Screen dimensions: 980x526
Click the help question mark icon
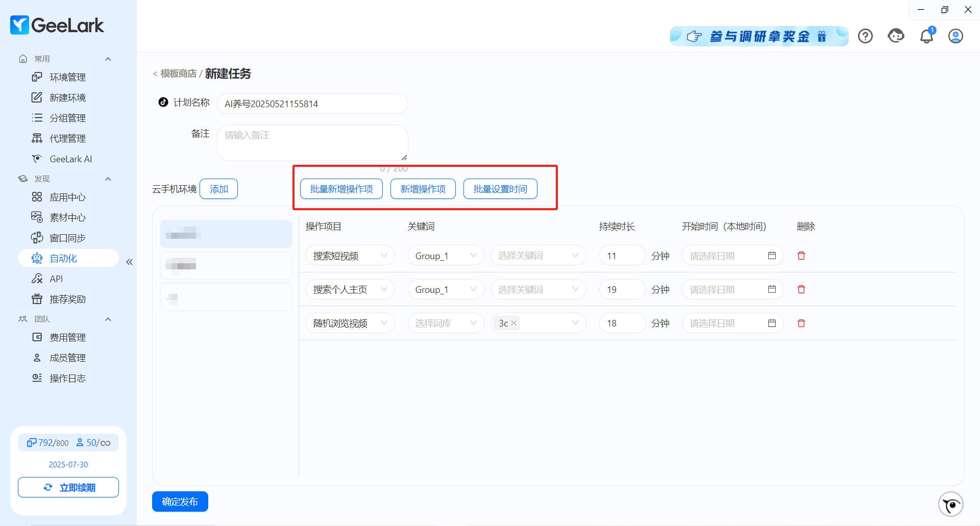(x=865, y=36)
